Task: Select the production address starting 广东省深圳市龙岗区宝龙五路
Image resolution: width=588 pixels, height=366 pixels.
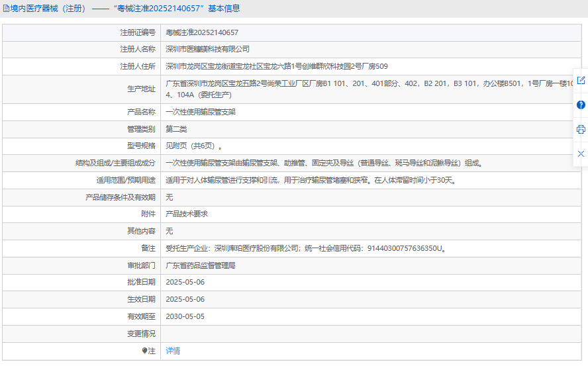Action: (369, 89)
